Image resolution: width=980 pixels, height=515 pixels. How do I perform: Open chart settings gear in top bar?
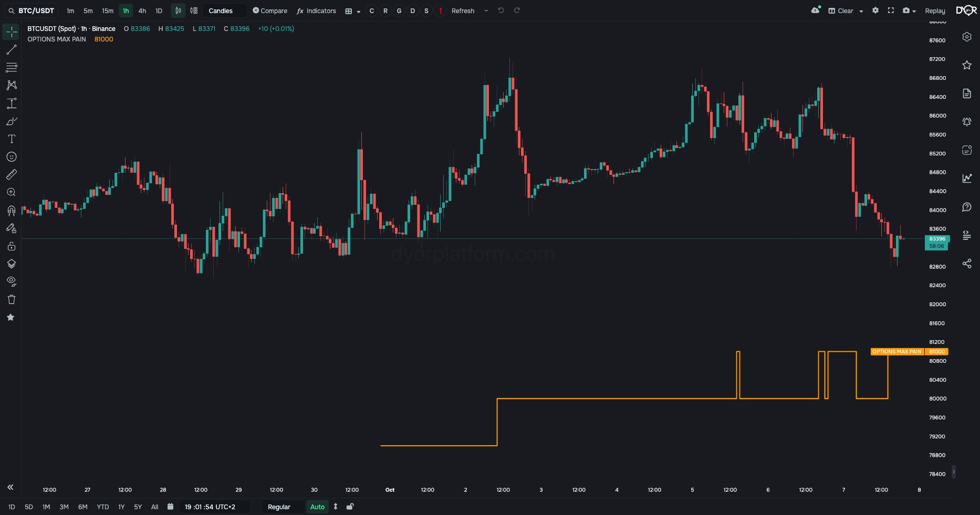875,10
